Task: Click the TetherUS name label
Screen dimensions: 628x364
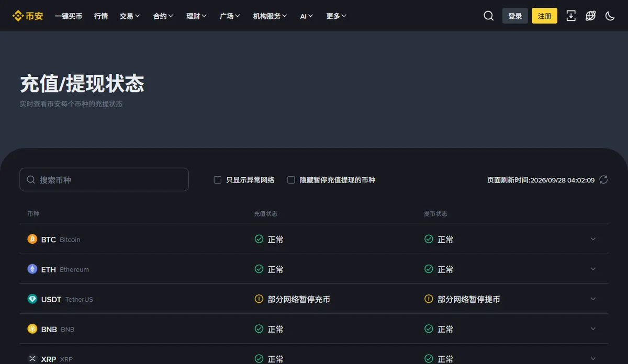Action: [79, 299]
